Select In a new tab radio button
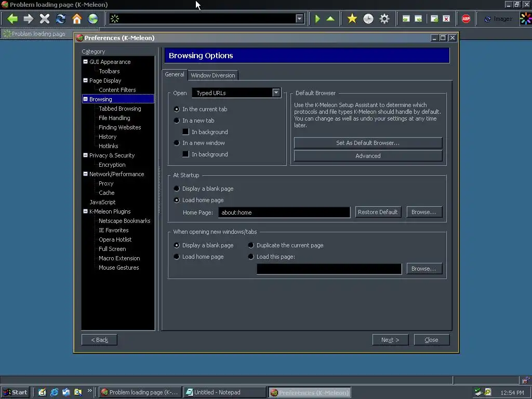This screenshot has height=399, width=532. [177, 121]
